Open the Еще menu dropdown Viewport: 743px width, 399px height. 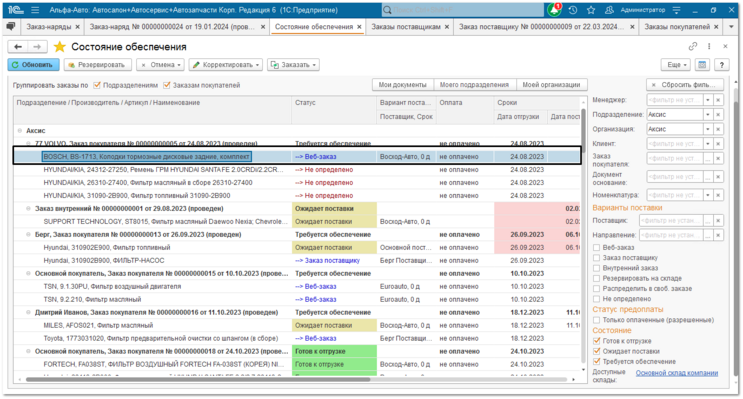click(x=677, y=64)
